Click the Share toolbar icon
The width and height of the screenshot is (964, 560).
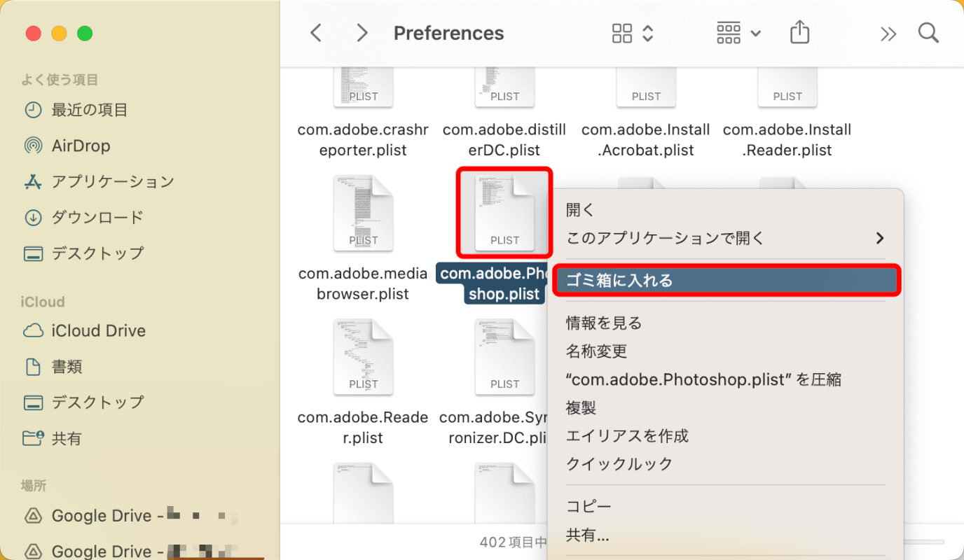(x=799, y=32)
